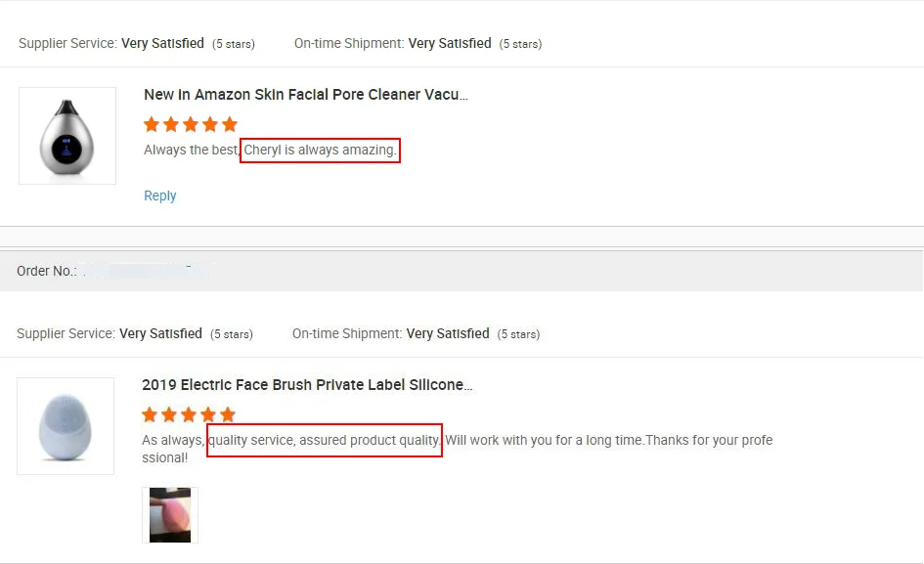Click the fifth star of the Pore Cleaner review
The image size is (924, 564).
coord(230,124)
